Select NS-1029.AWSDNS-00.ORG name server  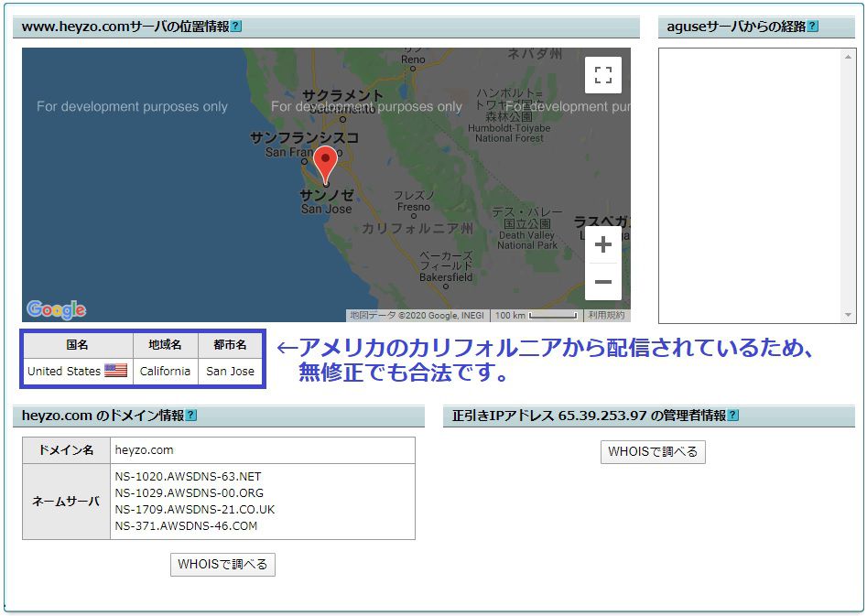(190, 492)
